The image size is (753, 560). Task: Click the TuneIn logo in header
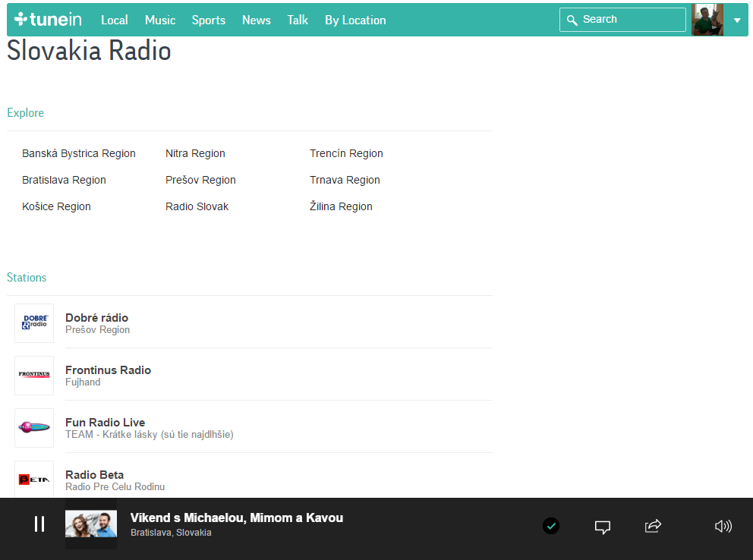(x=48, y=20)
